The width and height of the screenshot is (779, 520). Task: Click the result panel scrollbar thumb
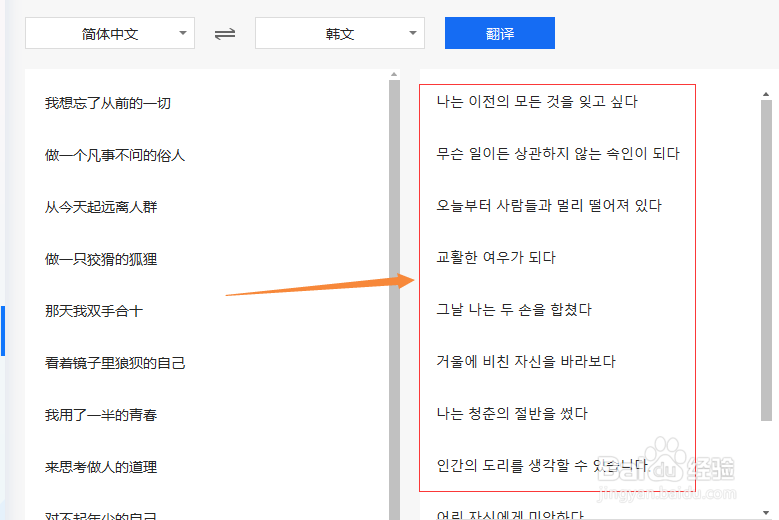click(766, 260)
